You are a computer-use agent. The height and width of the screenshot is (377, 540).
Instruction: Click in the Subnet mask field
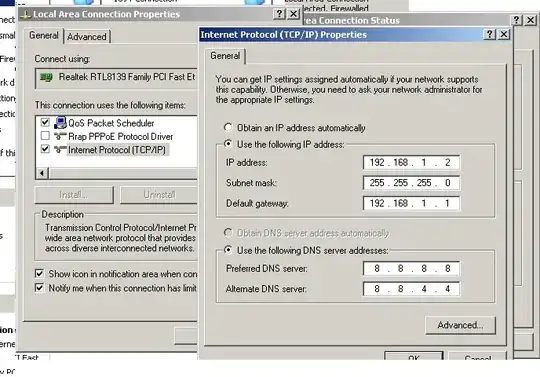coord(411,183)
